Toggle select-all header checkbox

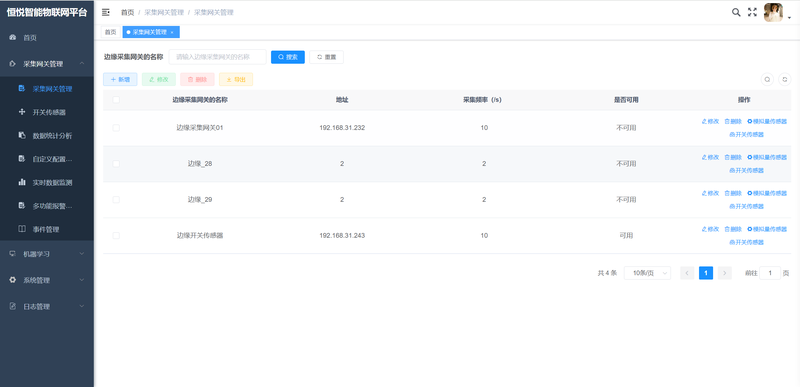(x=116, y=100)
